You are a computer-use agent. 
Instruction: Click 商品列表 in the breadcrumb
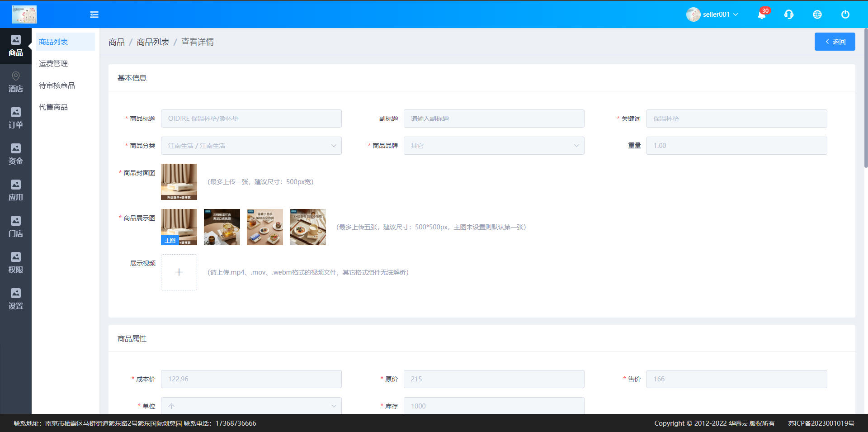tap(153, 42)
